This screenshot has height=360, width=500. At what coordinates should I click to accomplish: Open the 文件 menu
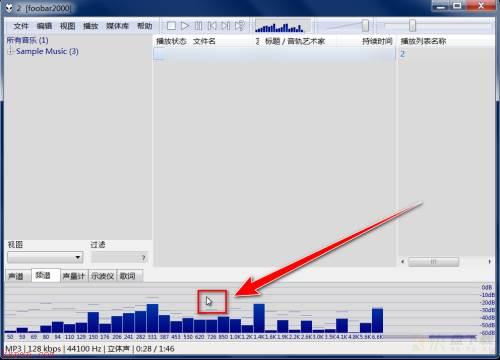[21, 26]
